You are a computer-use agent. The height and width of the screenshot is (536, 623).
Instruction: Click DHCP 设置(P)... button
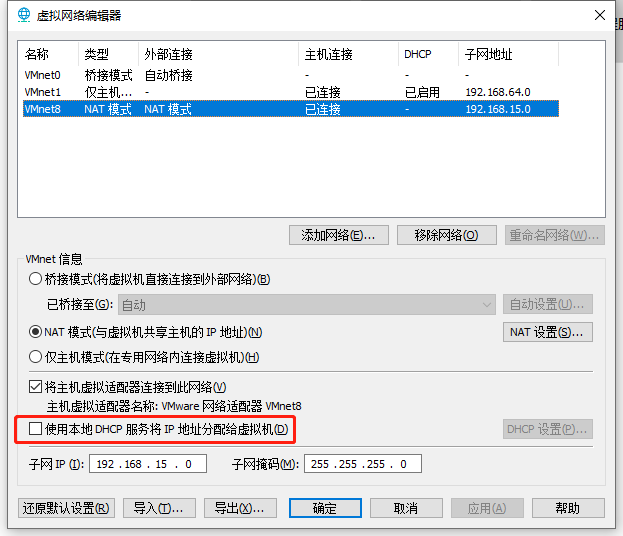pos(548,429)
